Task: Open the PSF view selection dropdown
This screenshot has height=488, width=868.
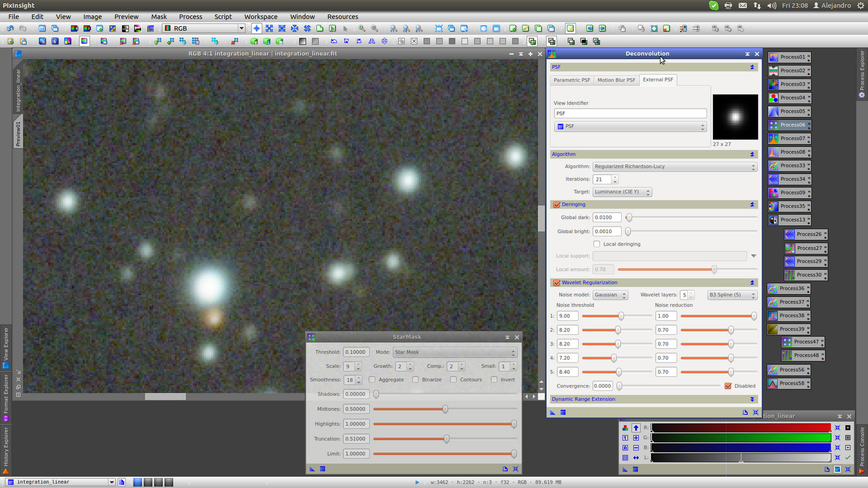Action: tap(630, 126)
